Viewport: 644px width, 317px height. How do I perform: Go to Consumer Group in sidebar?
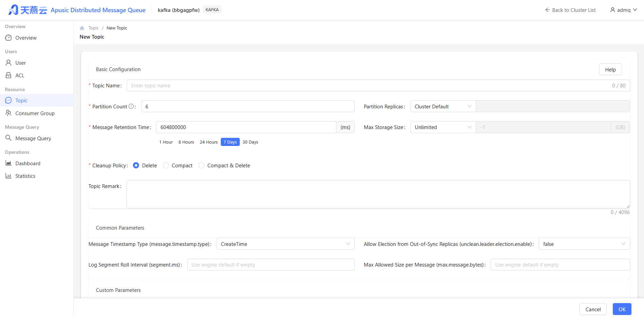[x=37, y=113]
